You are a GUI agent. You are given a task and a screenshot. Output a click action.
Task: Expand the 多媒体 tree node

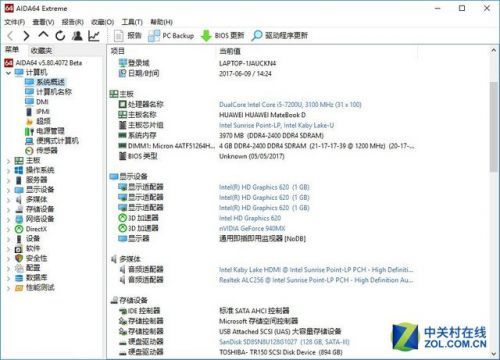pos(8,200)
